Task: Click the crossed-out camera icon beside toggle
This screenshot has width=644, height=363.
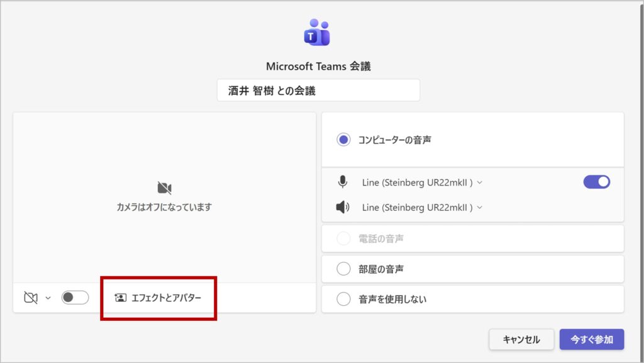Action: pos(31,298)
